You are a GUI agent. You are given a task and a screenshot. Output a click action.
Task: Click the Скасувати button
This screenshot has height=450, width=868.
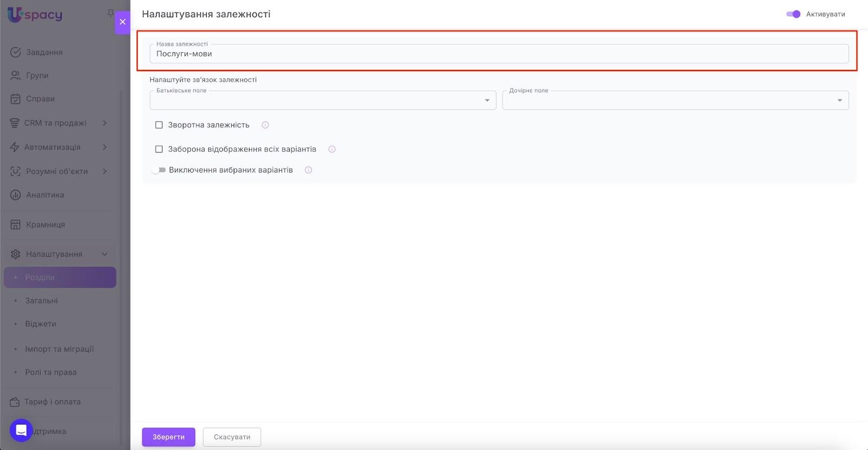point(232,437)
